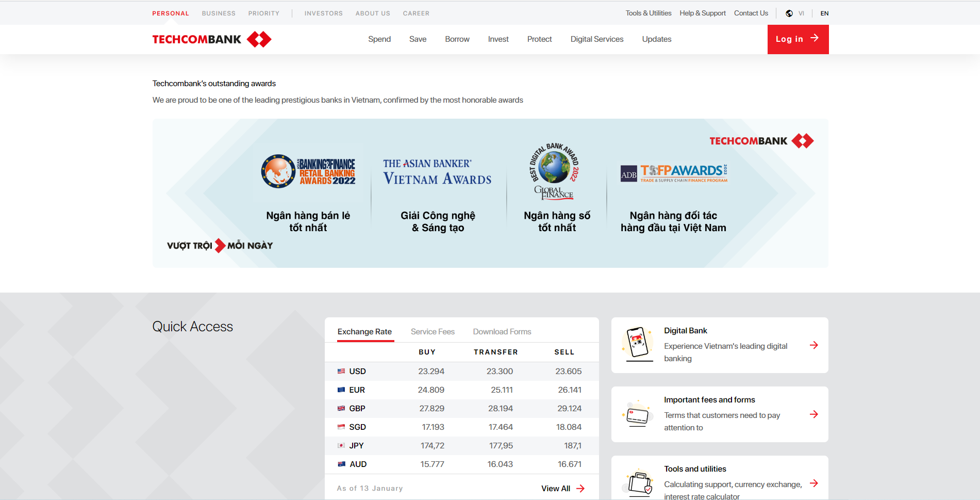980x500 pixels.
Task: Click the Digital Bank smartphone icon
Action: click(638, 344)
